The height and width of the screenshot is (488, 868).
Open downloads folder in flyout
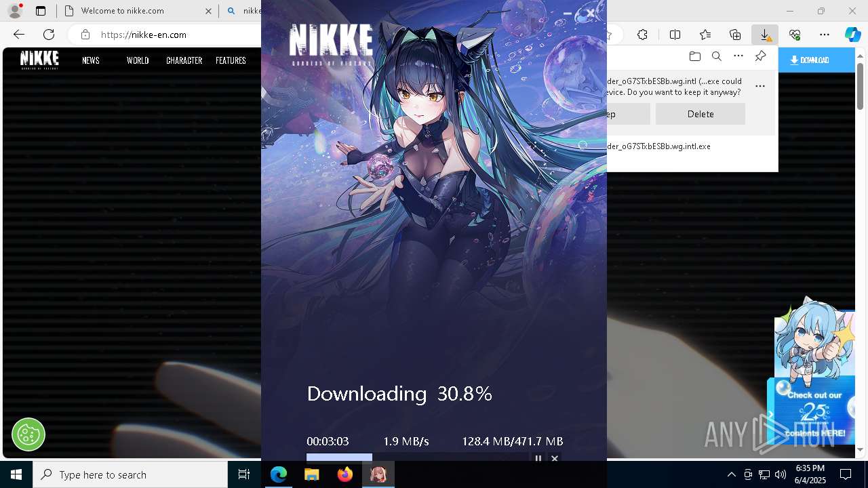coord(694,56)
